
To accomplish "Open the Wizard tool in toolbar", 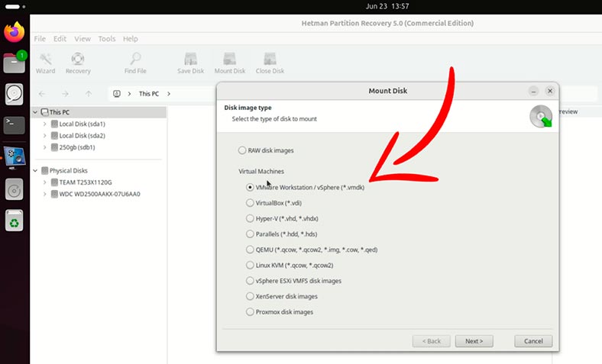I will [x=45, y=63].
